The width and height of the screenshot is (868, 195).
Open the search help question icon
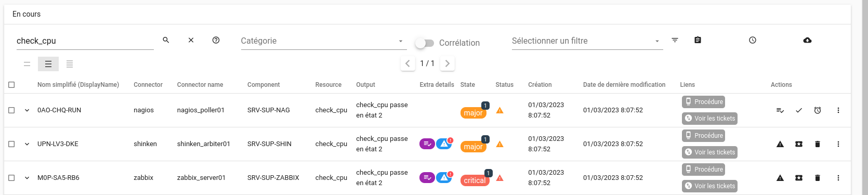216,40
